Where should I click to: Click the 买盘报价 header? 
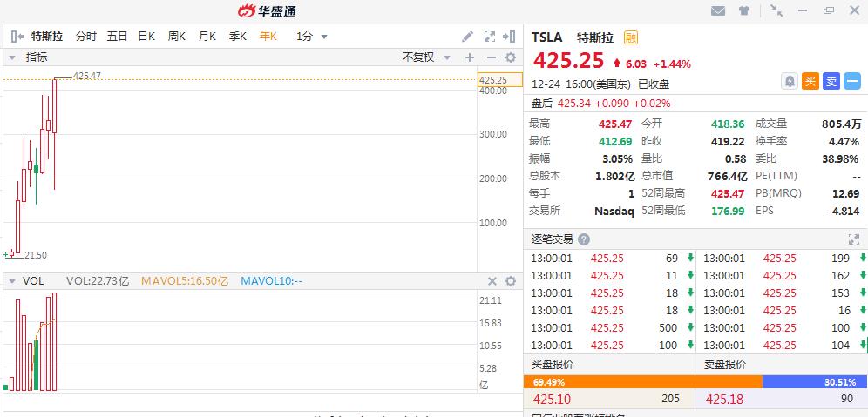(553, 365)
